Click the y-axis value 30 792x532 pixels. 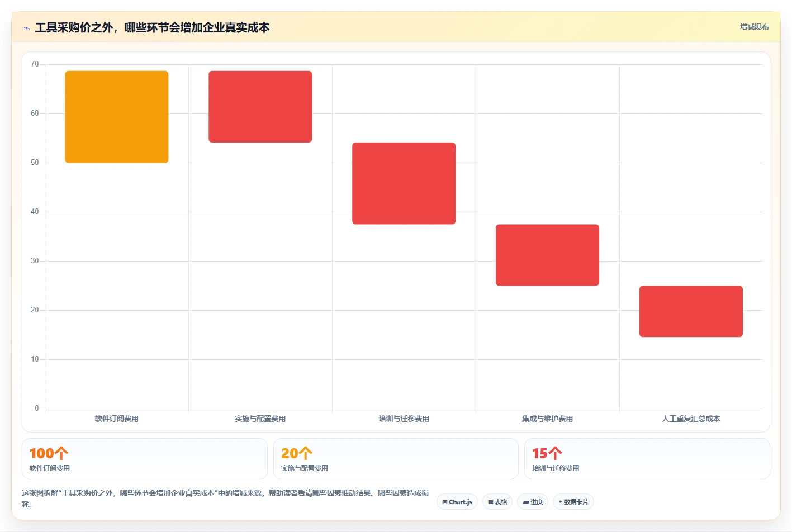point(35,261)
